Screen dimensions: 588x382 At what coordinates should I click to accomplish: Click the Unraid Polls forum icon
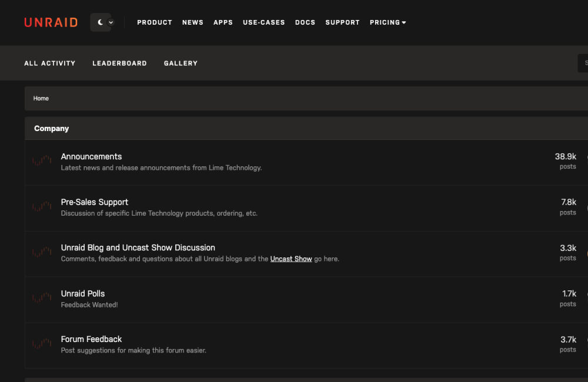pos(42,298)
